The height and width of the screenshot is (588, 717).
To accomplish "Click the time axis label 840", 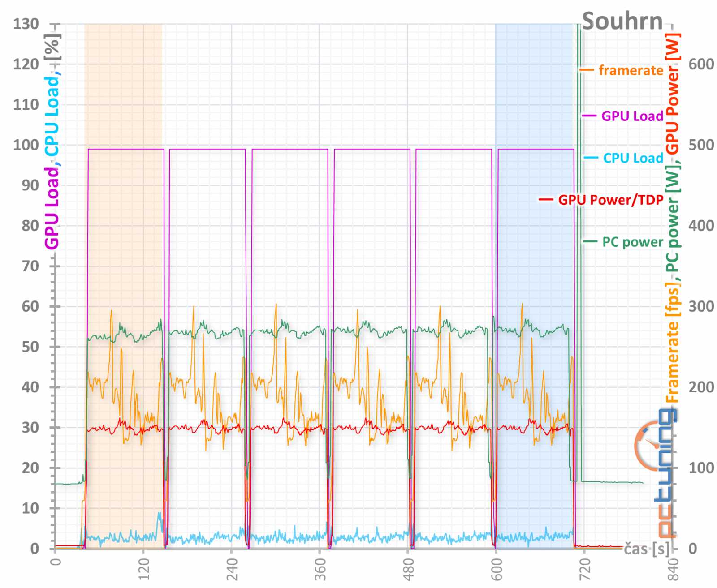I will pos(673,569).
